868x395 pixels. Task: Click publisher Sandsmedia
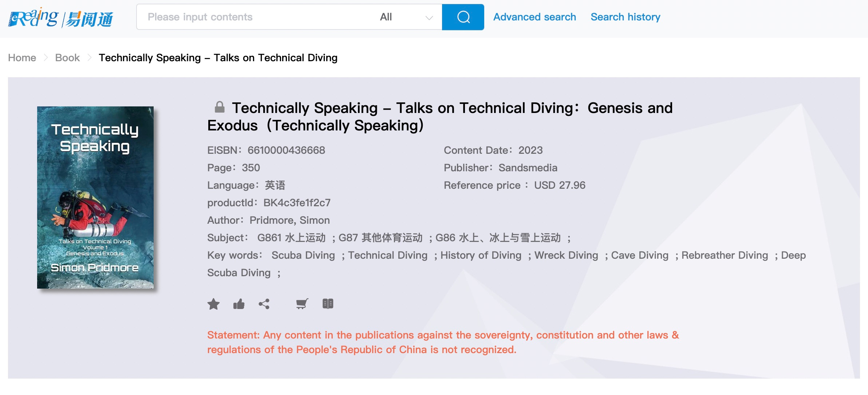(x=528, y=168)
